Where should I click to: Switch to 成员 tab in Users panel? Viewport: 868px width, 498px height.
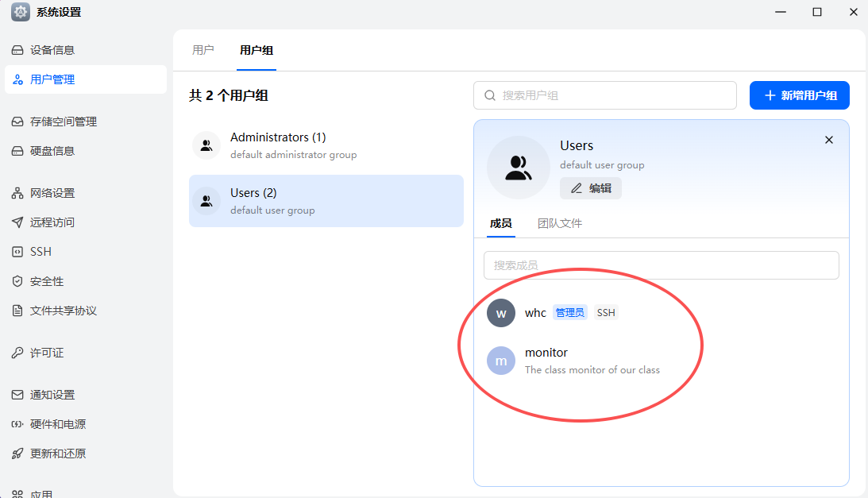(x=500, y=223)
